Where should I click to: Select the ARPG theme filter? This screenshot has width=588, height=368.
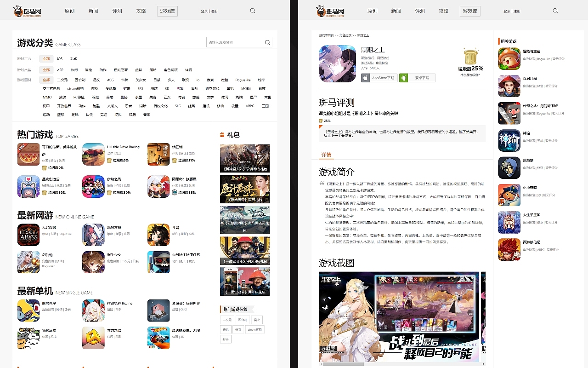(x=250, y=106)
